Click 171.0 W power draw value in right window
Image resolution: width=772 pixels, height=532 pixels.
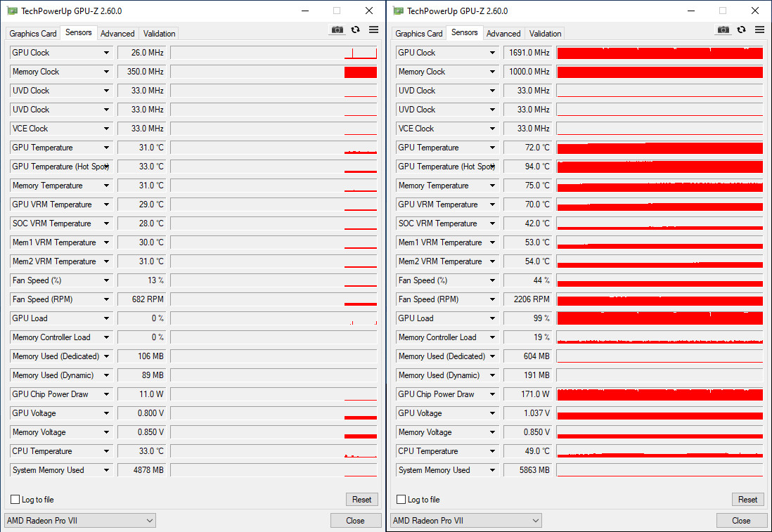(x=527, y=394)
